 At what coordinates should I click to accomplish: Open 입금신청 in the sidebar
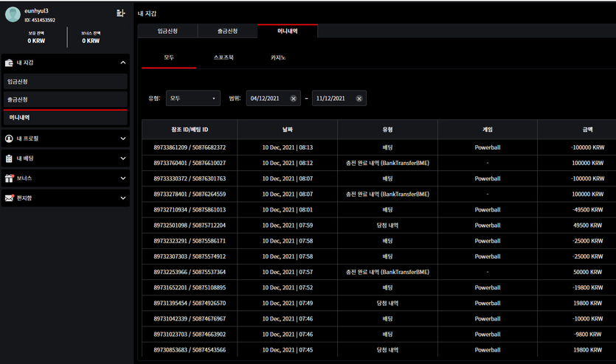(x=66, y=82)
